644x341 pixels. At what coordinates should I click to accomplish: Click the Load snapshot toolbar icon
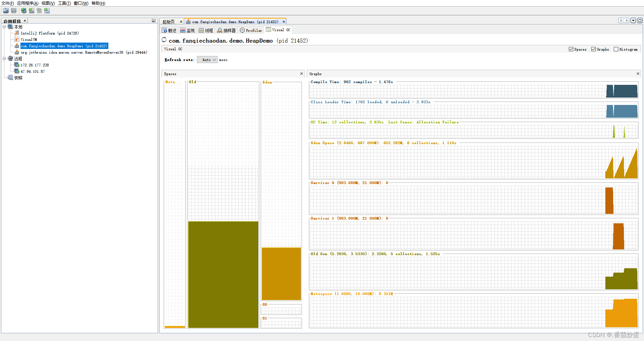[6, 11]
